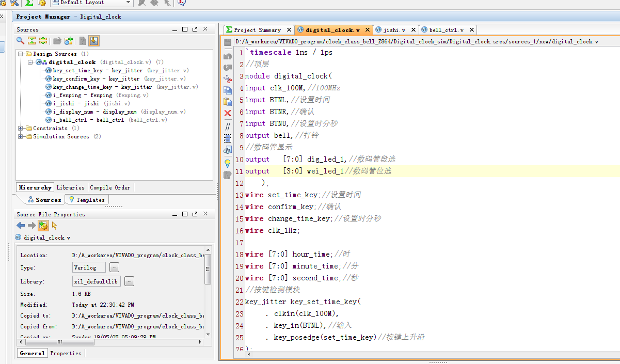Click the Paste icon in editor sidebar

(x=228, y=101)
